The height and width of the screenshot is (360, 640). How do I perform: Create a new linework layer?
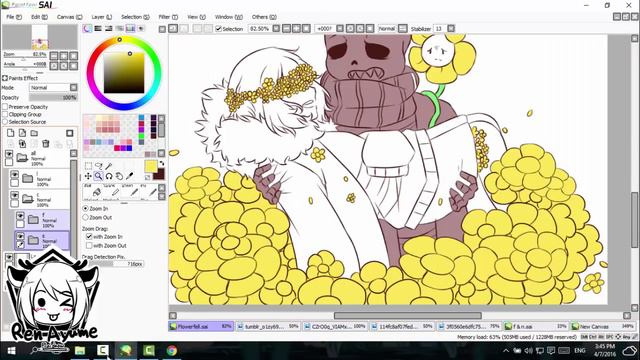click(x=22, y=133)
